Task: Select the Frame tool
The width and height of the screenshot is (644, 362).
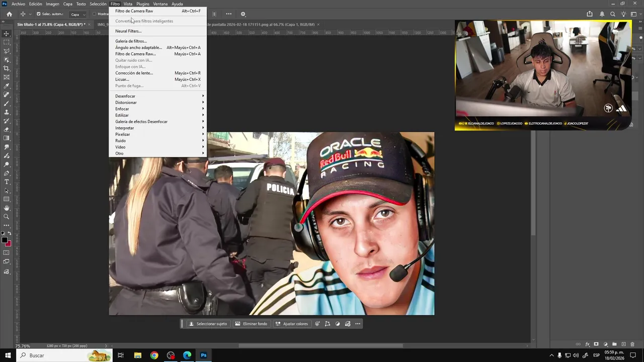Action: (7, 77)
